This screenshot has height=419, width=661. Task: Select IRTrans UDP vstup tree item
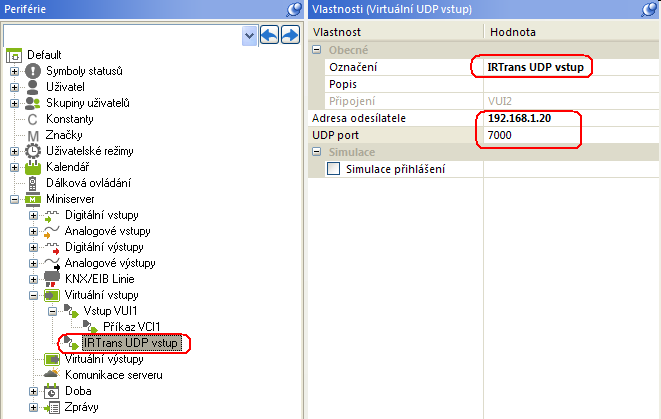click(x=131, y=343)
